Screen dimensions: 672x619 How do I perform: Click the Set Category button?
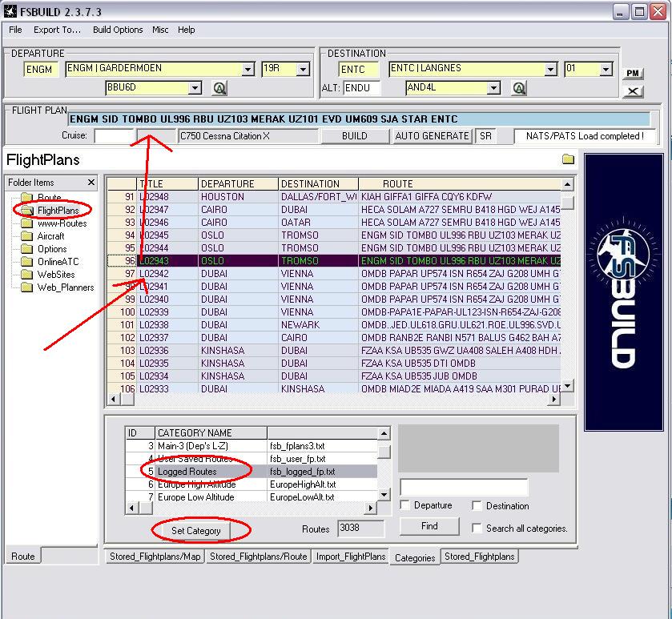tap(196, 531)
